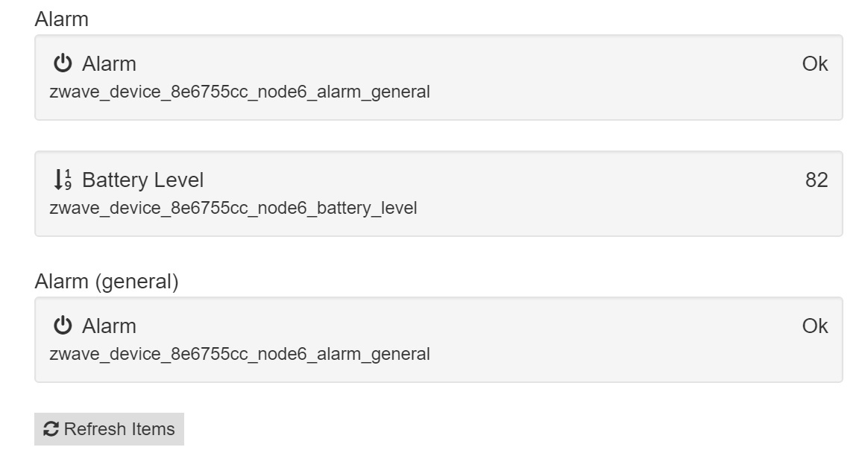This screenshot has height=450, width=868.
Task: Click the zwave node6 battery_level item name
Action: [x=233, y=208]
